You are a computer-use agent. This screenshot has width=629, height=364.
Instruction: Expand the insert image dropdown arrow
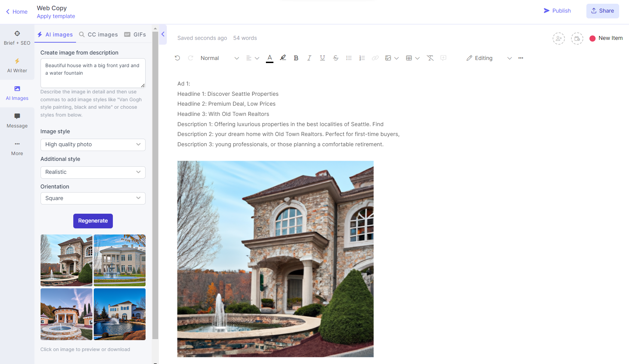[396, 58]
